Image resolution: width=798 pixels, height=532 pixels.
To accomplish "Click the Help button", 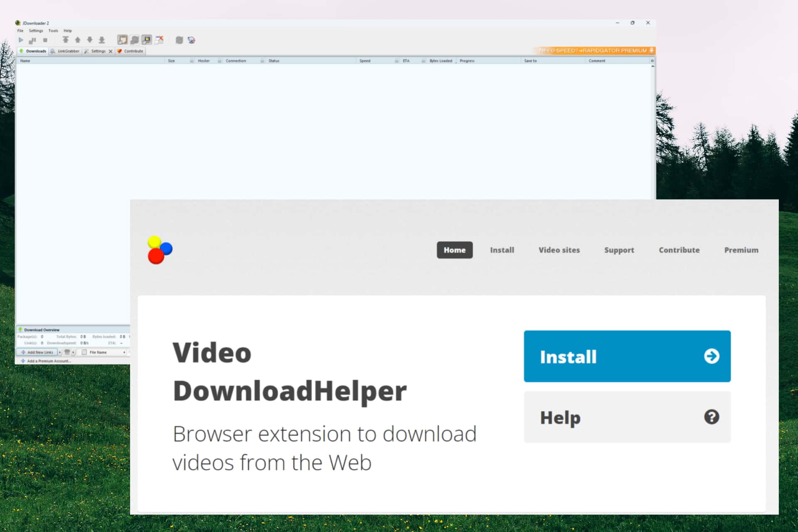I will (627, 417).
